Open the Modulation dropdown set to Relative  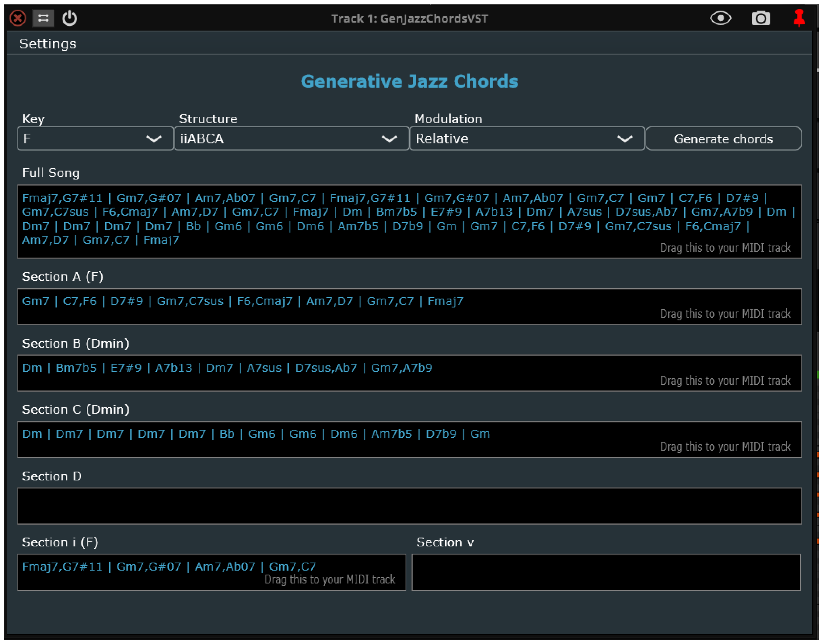pos(526,139)
